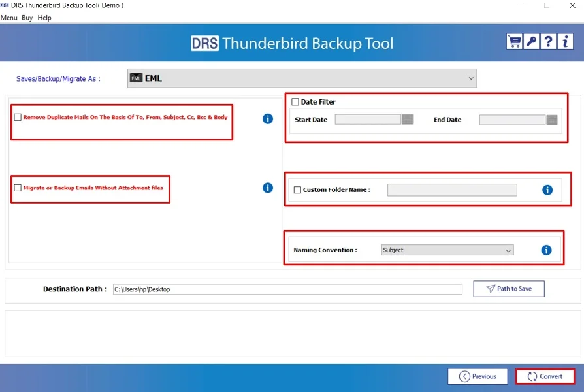
Task: Click info icon beside attachment removal option
Action: coord(267,188)
